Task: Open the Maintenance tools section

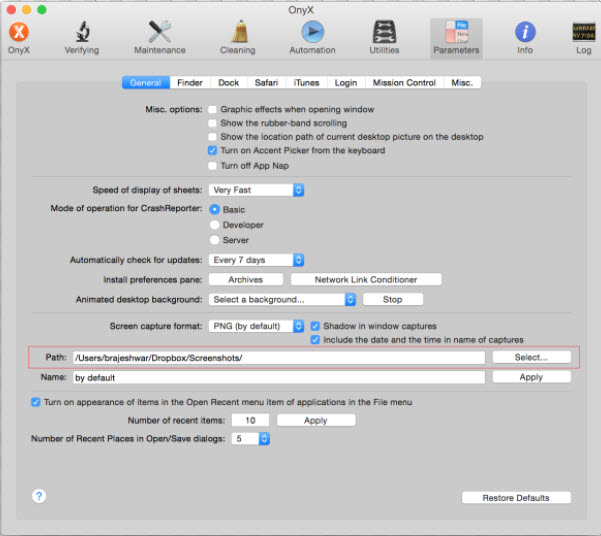Action: tap(160, 38)
